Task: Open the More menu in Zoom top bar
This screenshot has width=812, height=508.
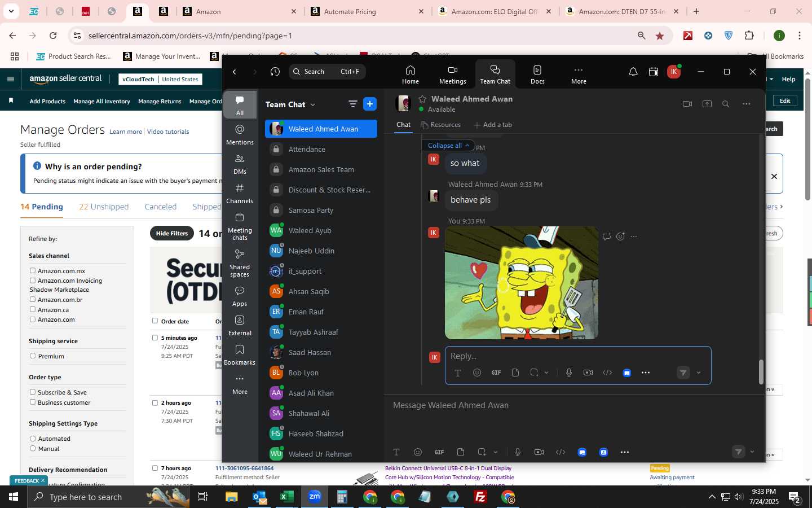Action: click(x=579, y=74)
